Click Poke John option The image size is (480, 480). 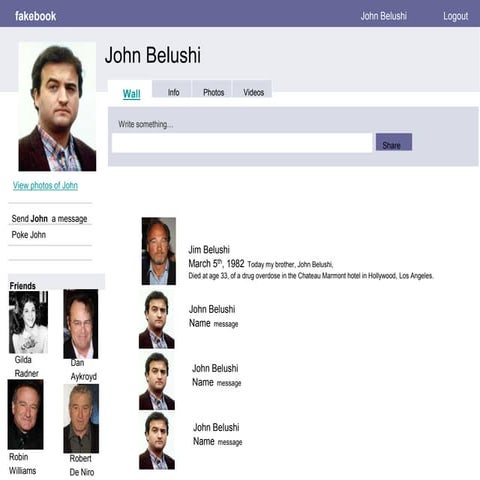click(29, 235)
